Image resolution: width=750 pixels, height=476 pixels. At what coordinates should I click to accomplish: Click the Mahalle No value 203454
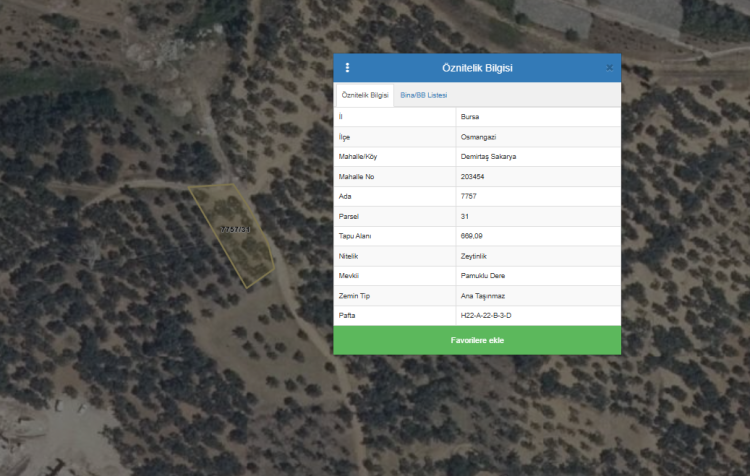pyautogui.click(x=473, y=176)
